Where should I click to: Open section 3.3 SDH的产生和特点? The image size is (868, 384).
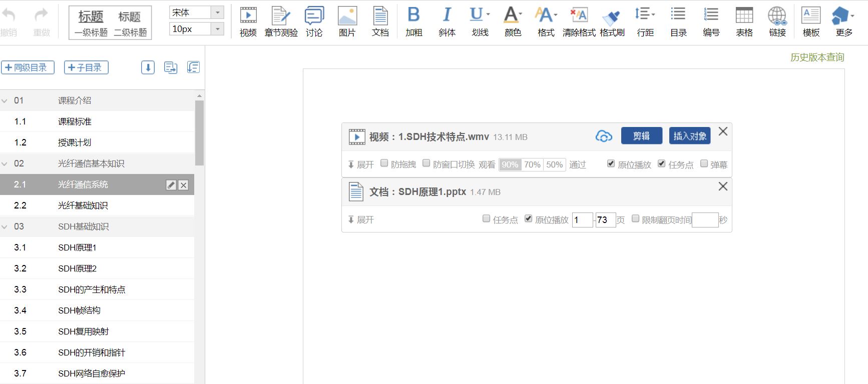tap(97, 289)
